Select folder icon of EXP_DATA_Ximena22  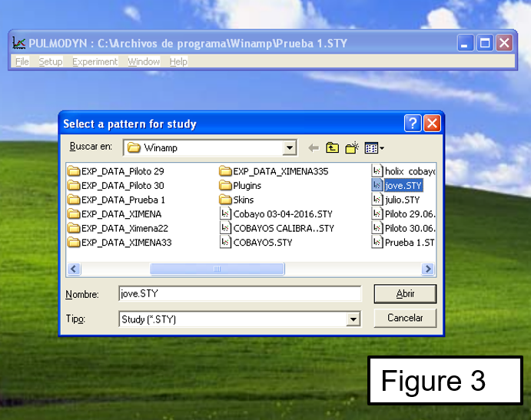[74, 228]
